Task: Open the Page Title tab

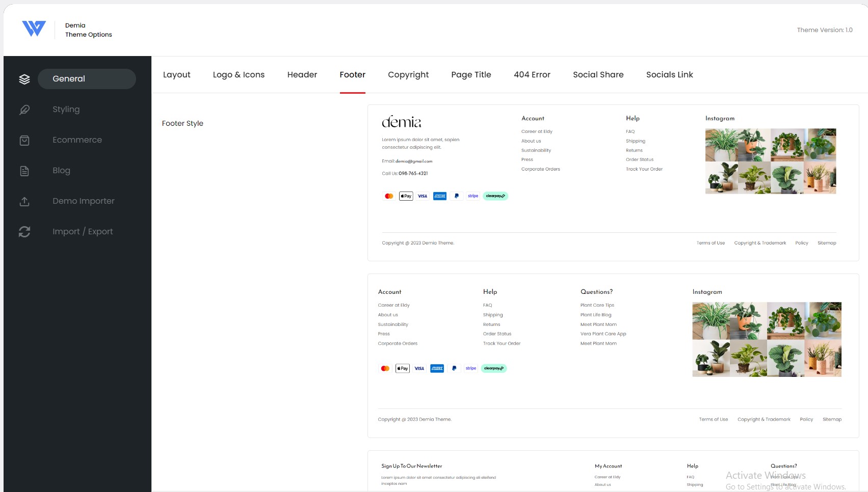Action: [x=471, y=74]
